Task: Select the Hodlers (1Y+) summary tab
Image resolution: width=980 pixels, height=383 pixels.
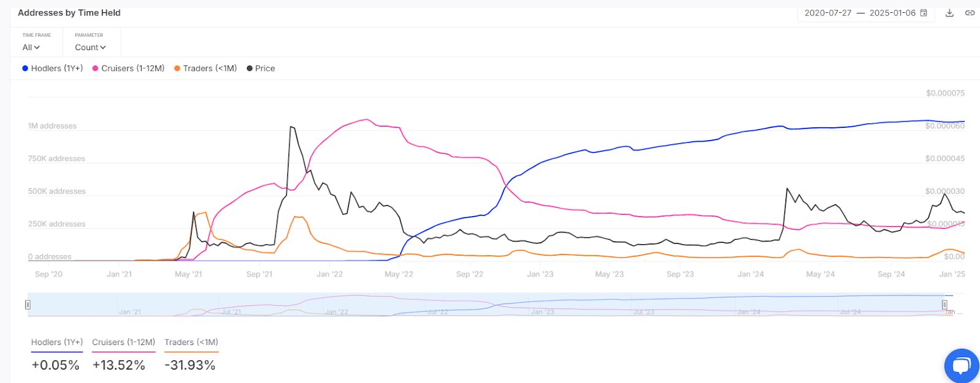Action: tap(57, 343)
